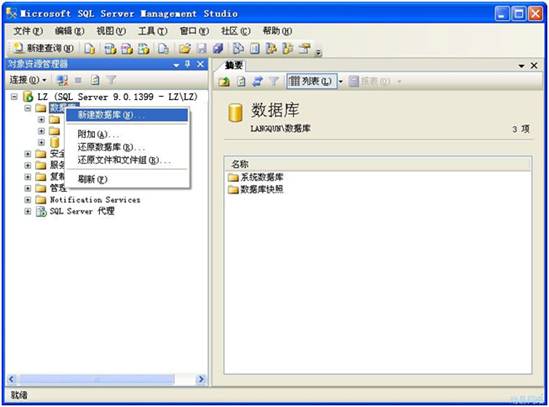Choose 附加 from the context menu

point(127,134)
